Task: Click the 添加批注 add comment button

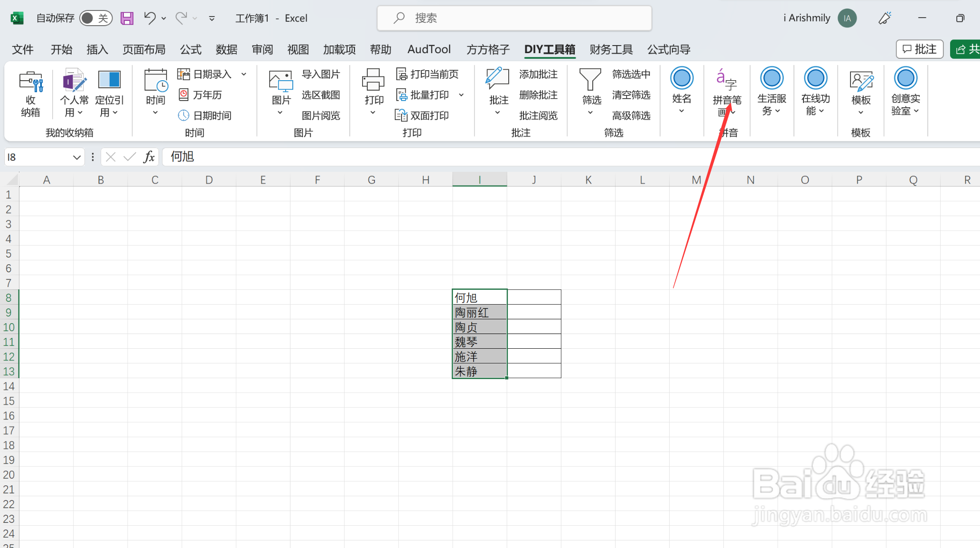Action: [538, 74]
